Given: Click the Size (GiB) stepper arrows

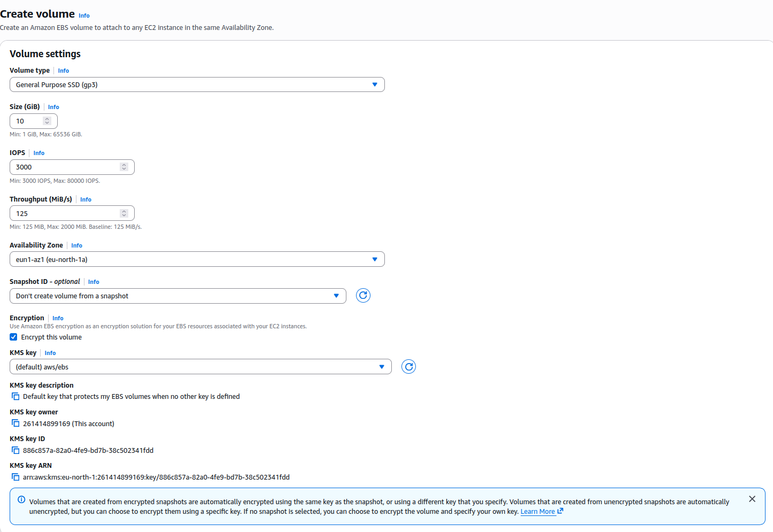Looking at the screenshot, I should pos(47,121).
